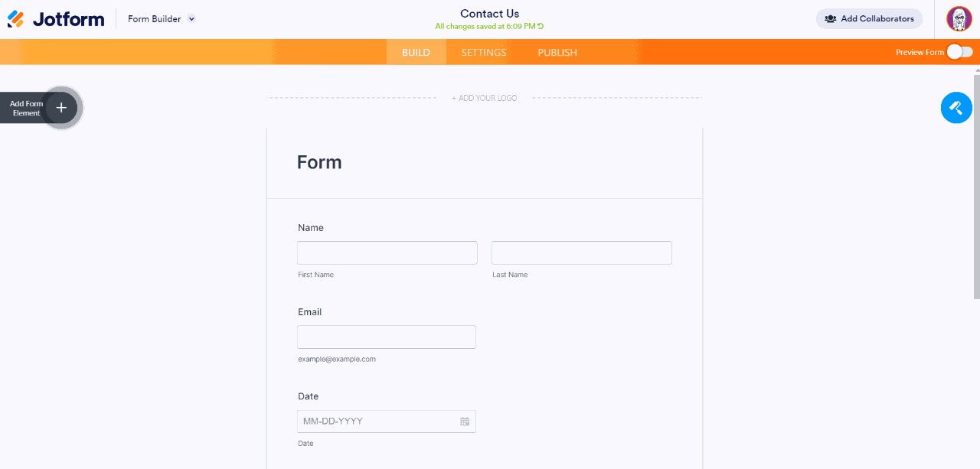Open the user avatar menu

tap(959, 19)
